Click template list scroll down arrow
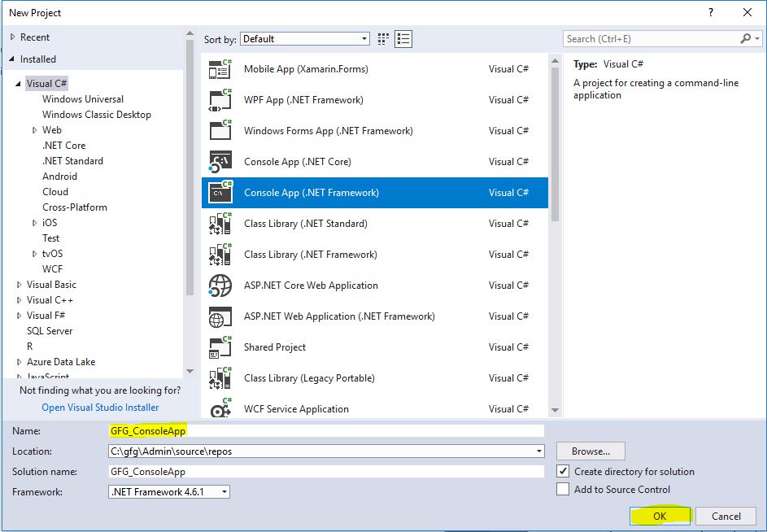Image resolution: width=767 pixels, height=532 pixels. (555, 410)
